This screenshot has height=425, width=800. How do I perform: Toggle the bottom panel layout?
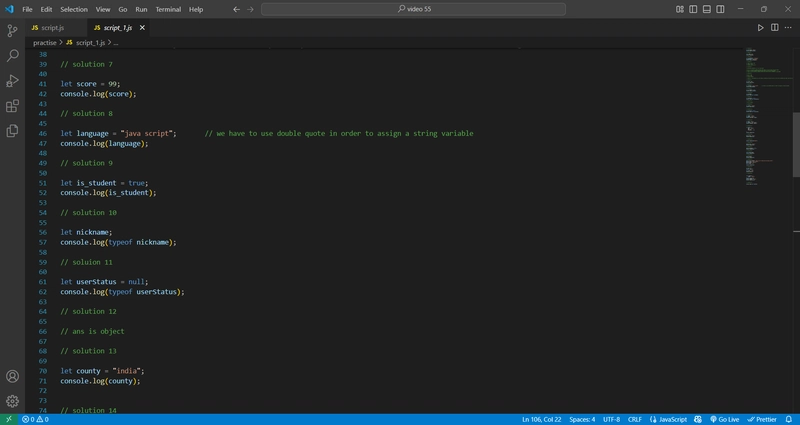707,9
